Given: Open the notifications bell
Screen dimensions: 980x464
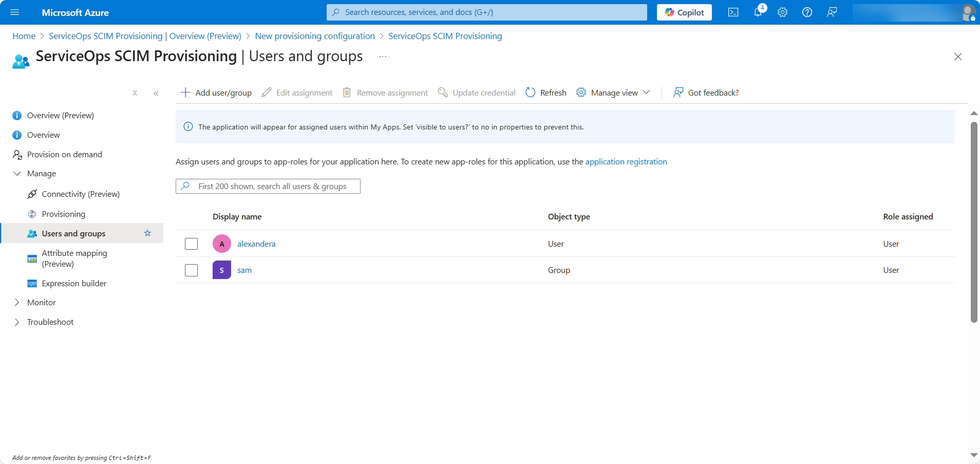Looking at the screenshot, I should pyautogui.click(x=758, y=12).
